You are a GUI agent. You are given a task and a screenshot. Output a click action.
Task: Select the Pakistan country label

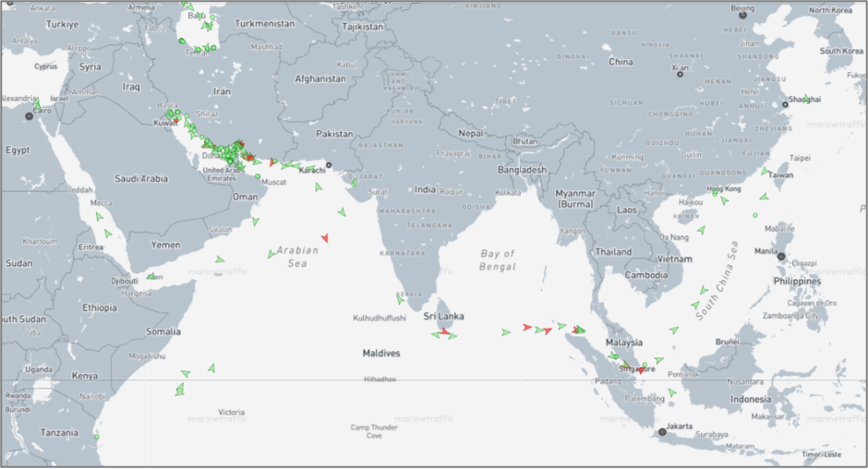[334, 134]
